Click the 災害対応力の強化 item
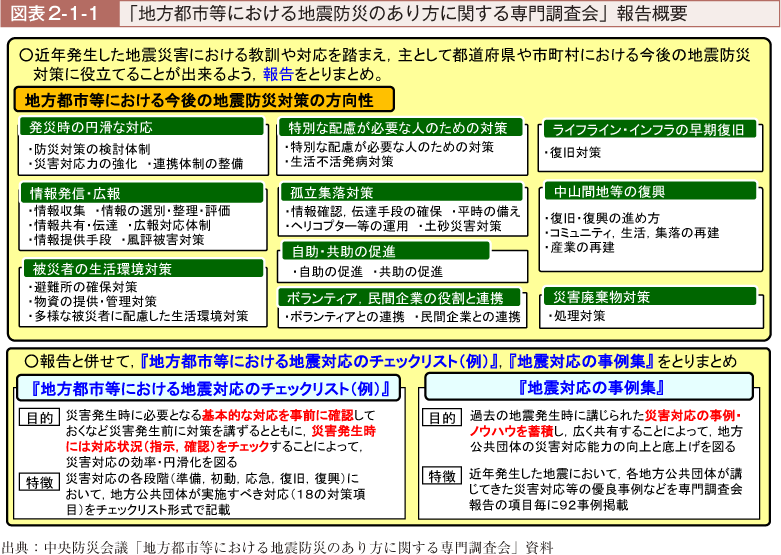 (83, 163)
